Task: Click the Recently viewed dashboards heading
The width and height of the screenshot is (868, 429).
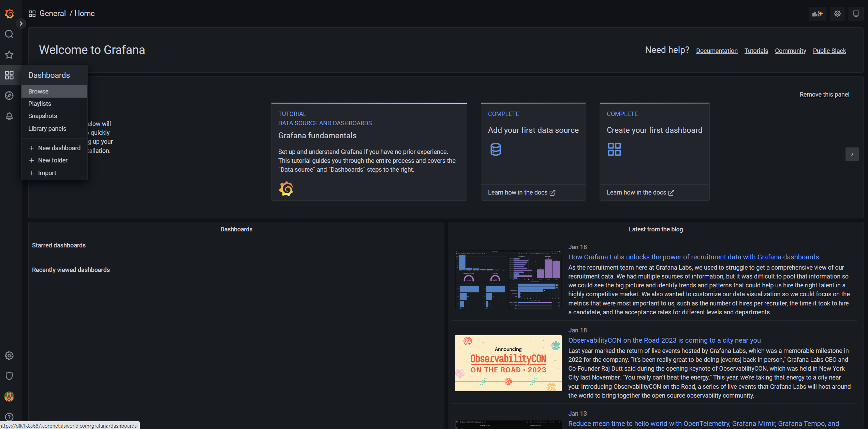Action: (x=71, y=270)
